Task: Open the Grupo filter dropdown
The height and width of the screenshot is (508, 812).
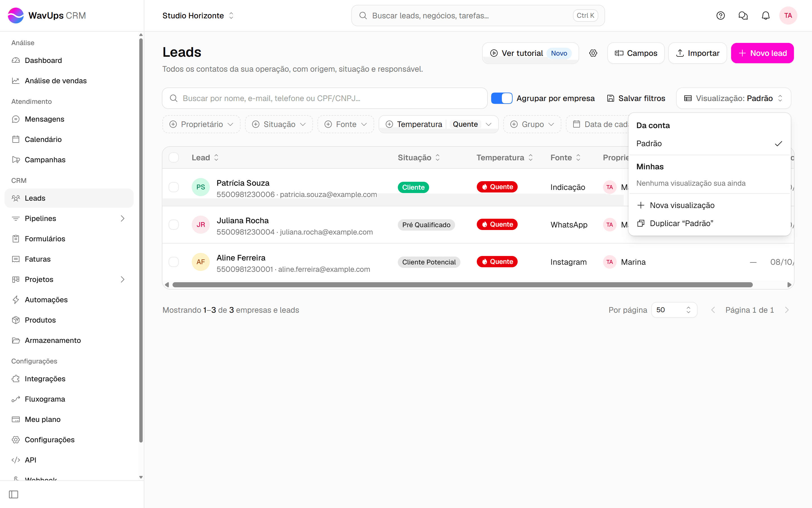Action: click(x=532, y=124)
